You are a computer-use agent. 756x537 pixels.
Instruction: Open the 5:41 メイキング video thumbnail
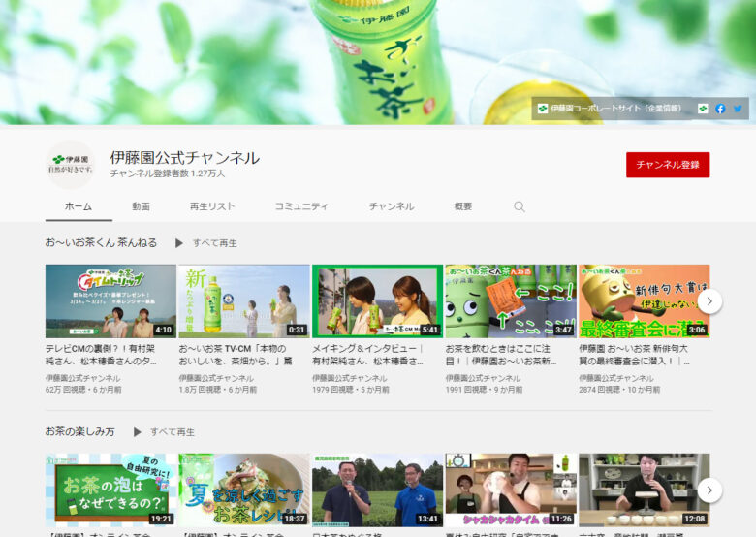(x=378, y=301)
